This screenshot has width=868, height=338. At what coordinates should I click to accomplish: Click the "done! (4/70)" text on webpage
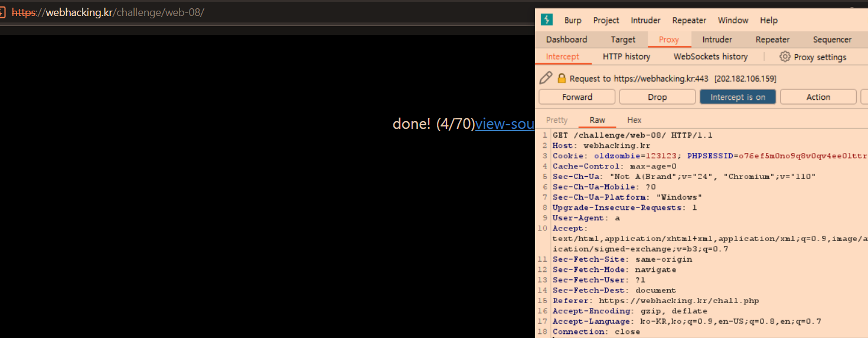point(434,123)
